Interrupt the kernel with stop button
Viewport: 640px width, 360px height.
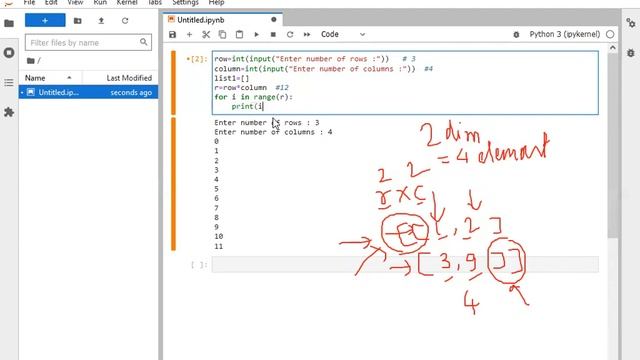(273, 35)
